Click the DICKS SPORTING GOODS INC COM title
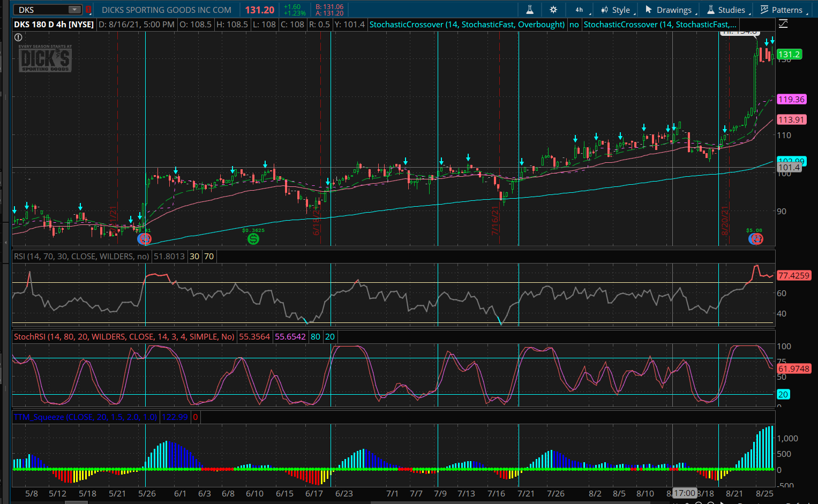818x504 pixels. tap(167, 10)
